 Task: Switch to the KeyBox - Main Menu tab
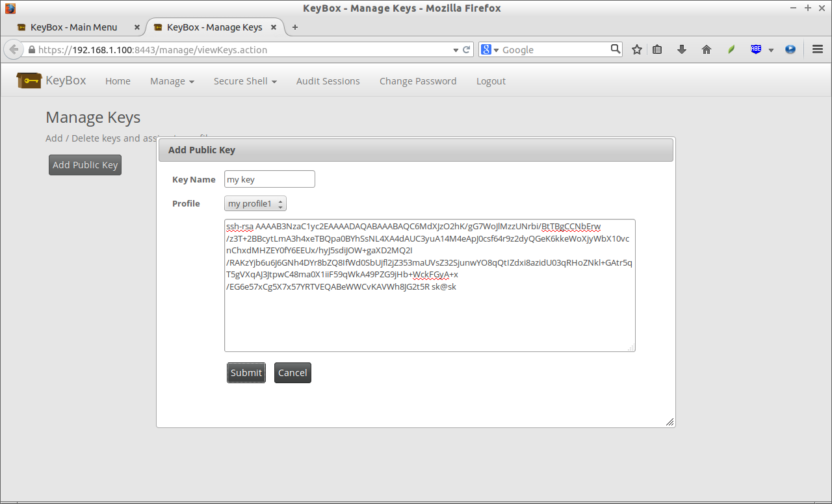(x=73, y=27)
